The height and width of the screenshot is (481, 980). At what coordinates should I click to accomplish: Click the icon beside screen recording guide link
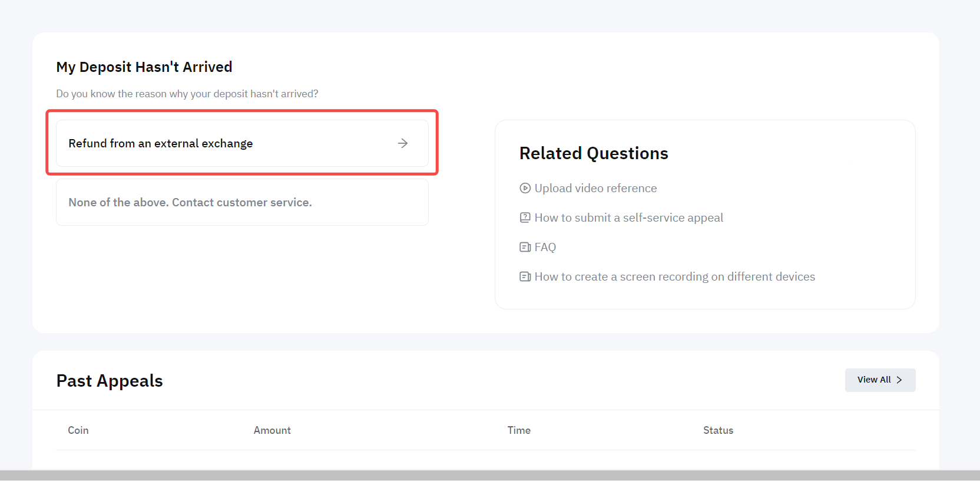tap(525, 276)
